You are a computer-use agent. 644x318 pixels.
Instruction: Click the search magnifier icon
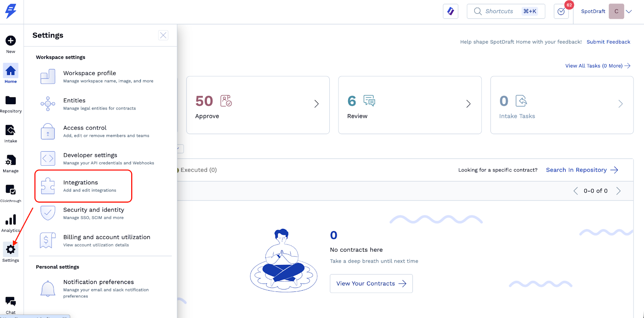pyautogui.click(x=478, y=11)
